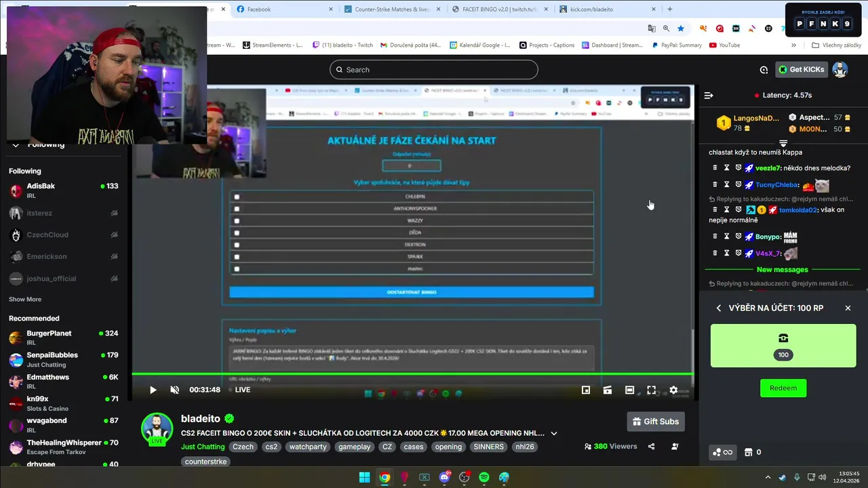Switch to FACEIT BINGO v2.0 tab
This screenshot has width=868, height=488.
pos(500,9)
